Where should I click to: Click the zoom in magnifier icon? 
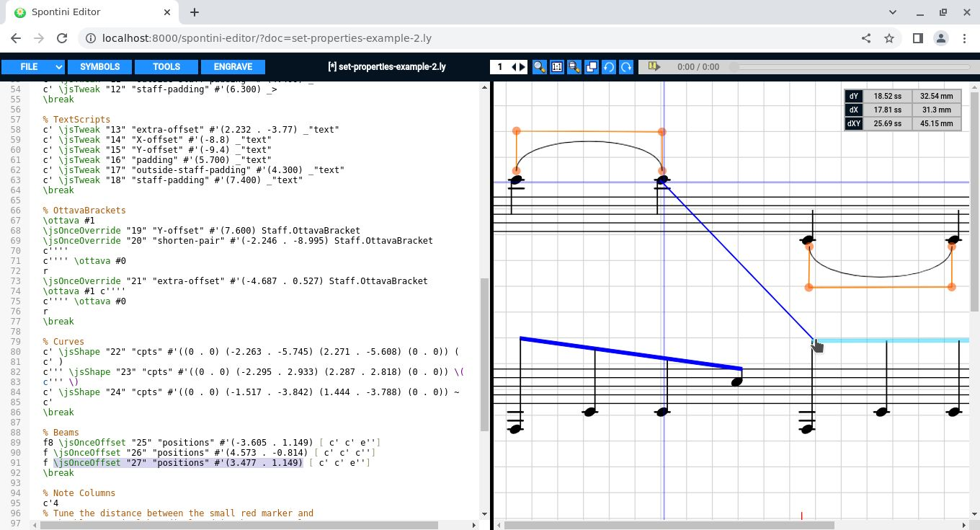[x=539, y=67]
